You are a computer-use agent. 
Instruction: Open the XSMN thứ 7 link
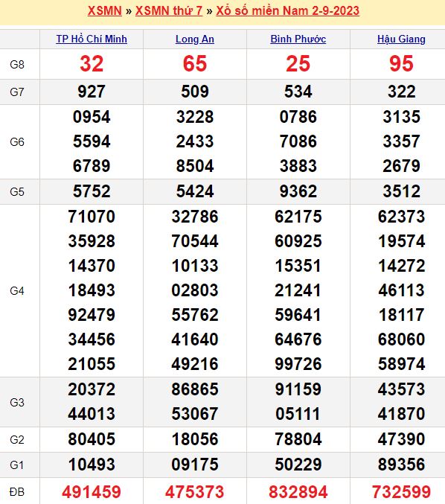169,11
